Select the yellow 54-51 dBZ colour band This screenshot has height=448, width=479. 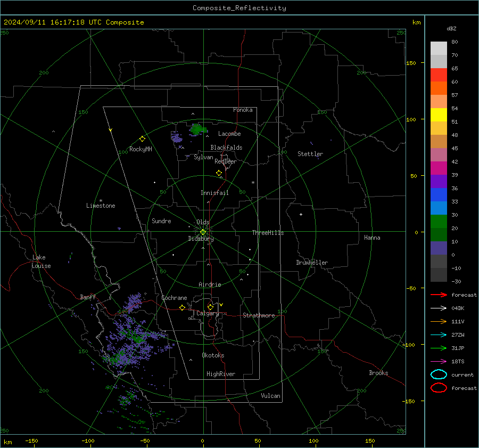click(x=439, y=115)
